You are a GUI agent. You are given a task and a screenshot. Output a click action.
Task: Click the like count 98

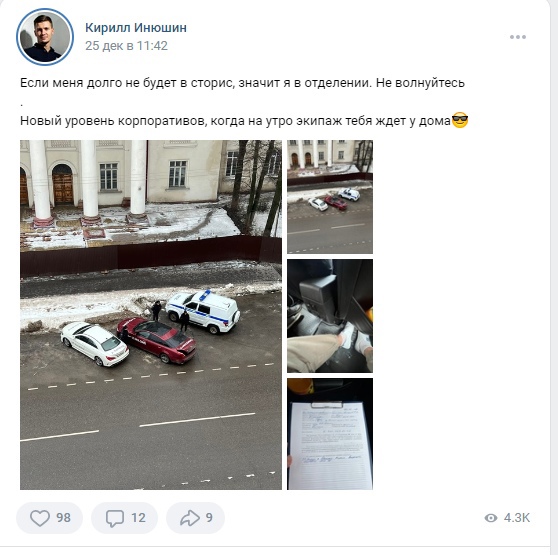[63, 518]
